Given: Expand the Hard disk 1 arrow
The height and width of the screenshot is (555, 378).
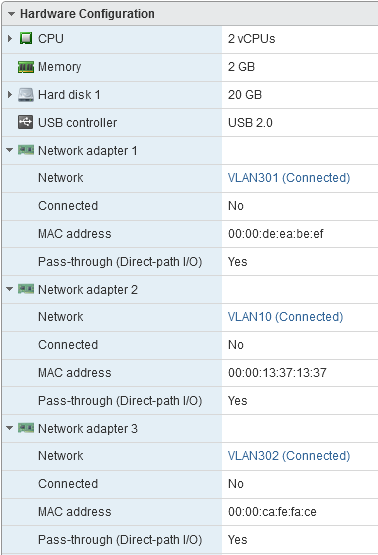Looking at the screenshot, I should 10,95.
